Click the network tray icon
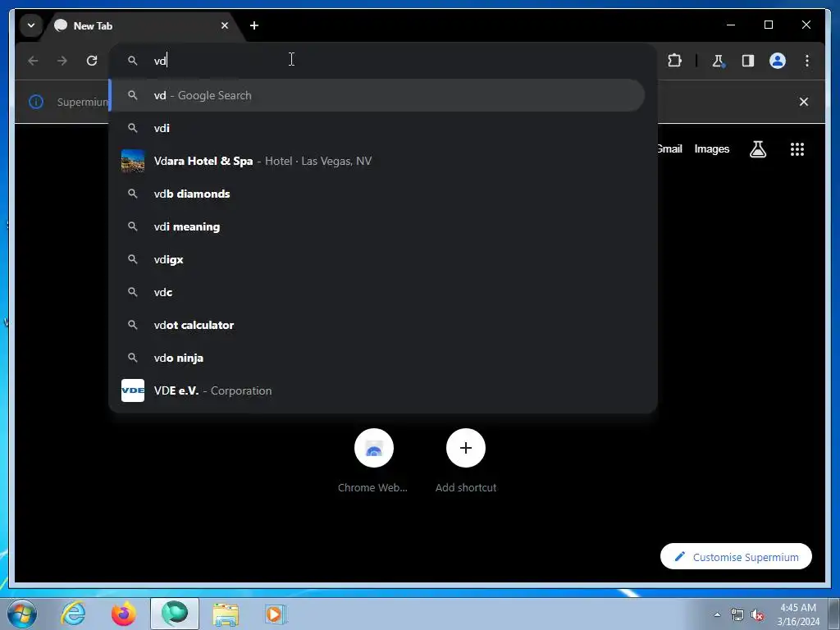This screenshot has width=840, height=630. tap(737, 614)
